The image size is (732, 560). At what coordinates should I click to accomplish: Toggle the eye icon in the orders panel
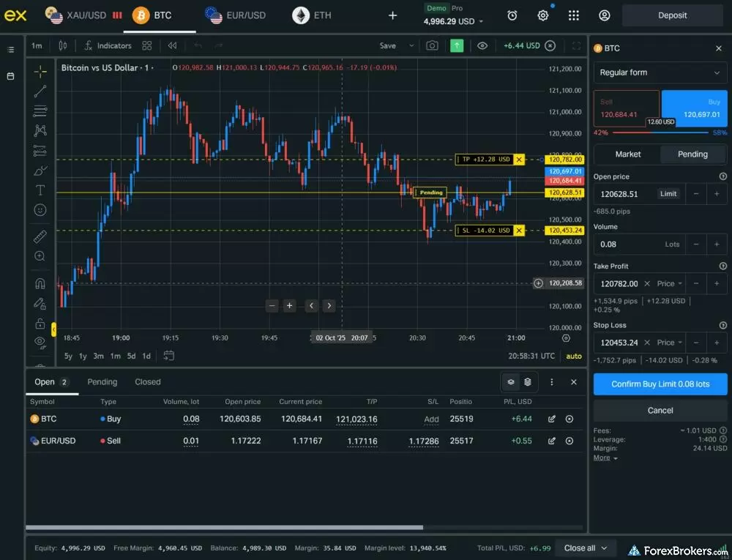pos(510,381)
